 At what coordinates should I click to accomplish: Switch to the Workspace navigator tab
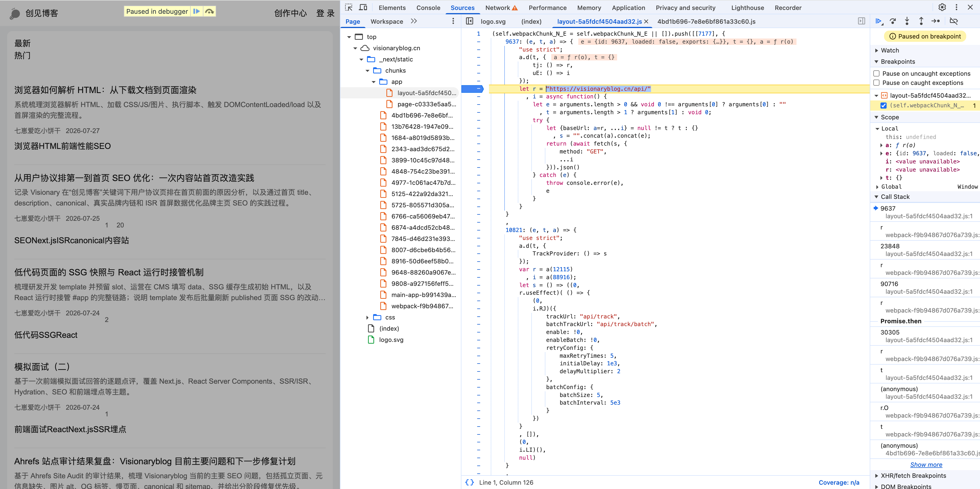[387, 22]
